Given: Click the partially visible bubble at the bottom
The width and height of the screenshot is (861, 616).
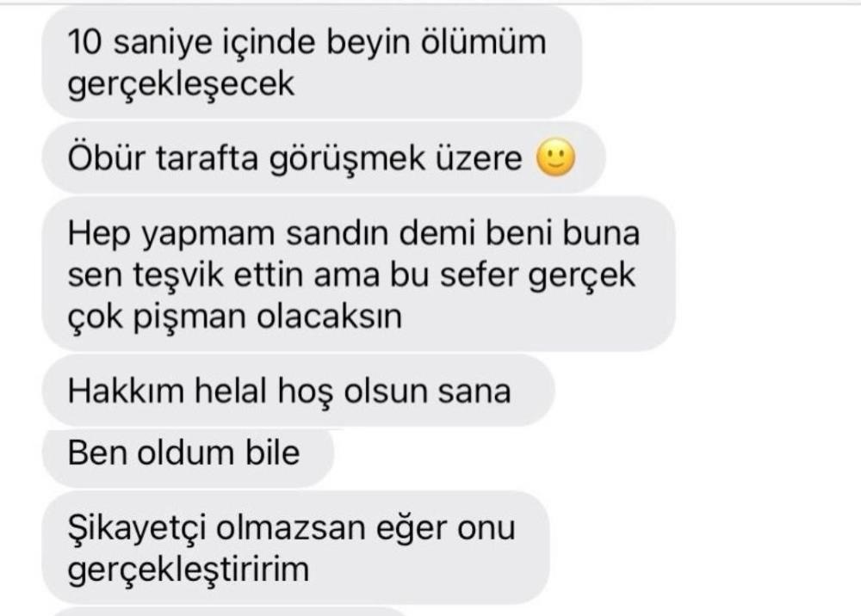Looking at the screenshot, I should [231, 611].
